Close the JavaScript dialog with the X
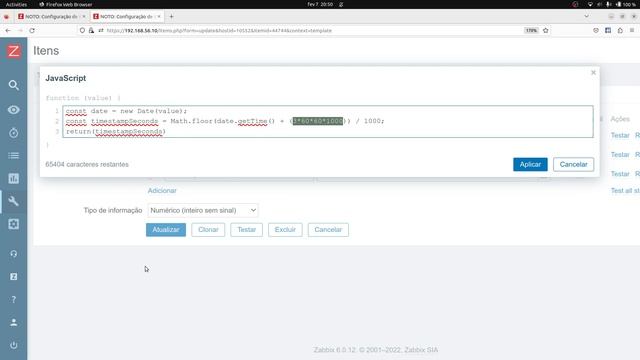640x360 pixels. point(593,73)
